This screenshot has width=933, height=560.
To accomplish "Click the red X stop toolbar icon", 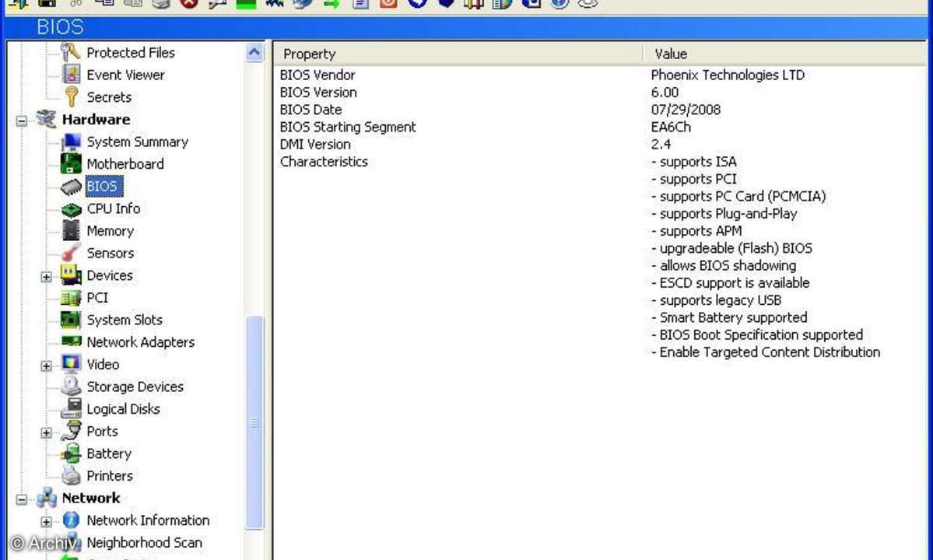I will (x=189, y=4).
